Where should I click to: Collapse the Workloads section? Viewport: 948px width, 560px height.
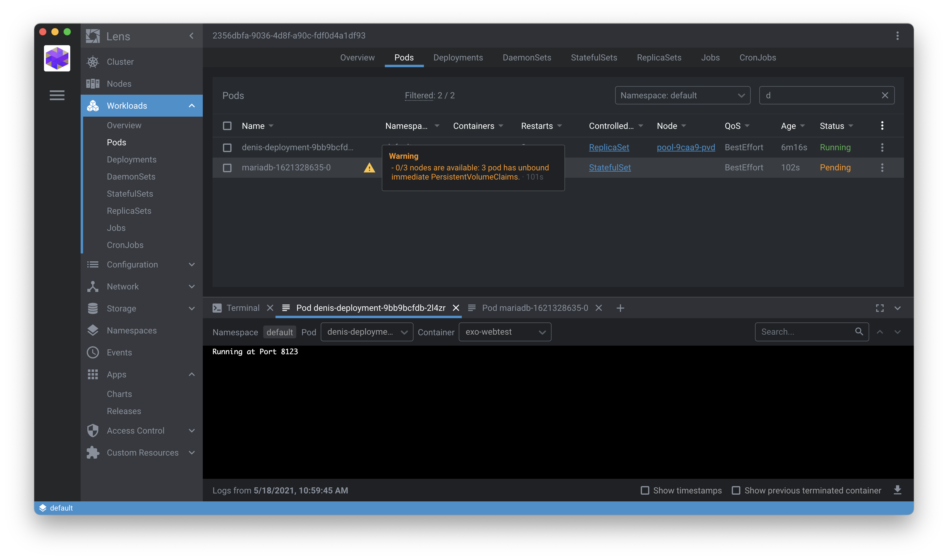192,106
